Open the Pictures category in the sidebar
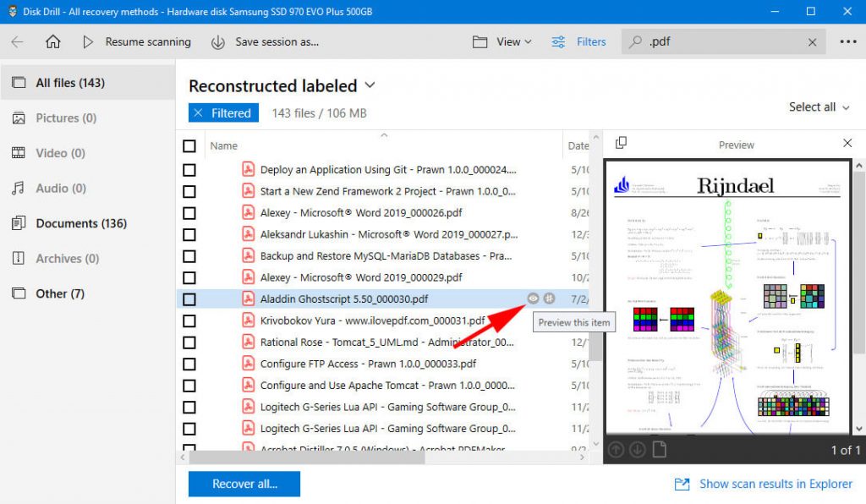Image resolution: width=866 pixels, height=504 pixels. (x=63, y=118)
